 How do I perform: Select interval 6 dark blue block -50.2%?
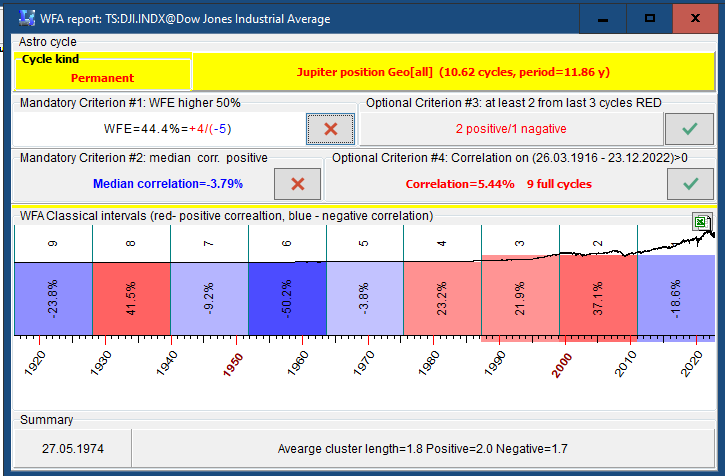287,299
